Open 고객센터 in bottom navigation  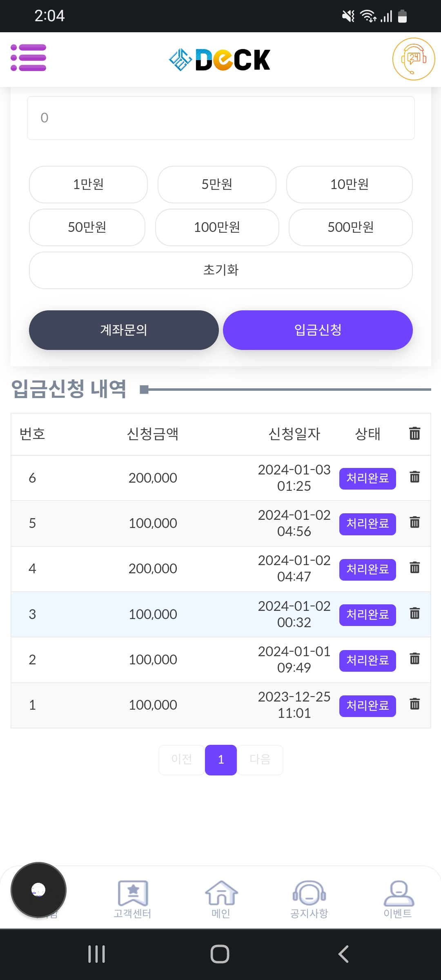[x=133, y=899]
